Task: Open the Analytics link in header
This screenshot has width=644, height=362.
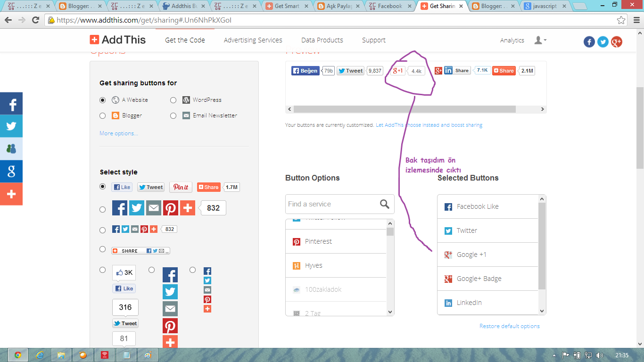Action: tap(512, 41)
